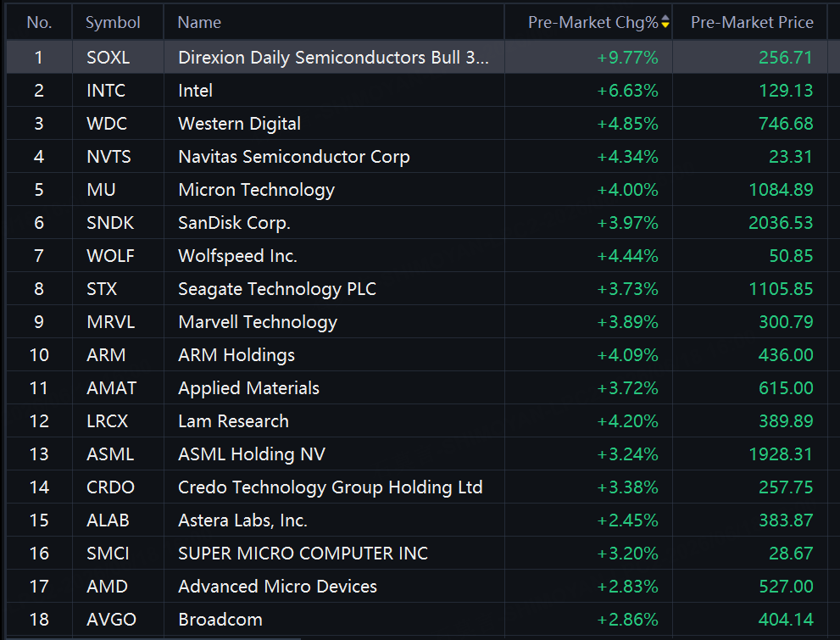Open the NVTS Navitas Semiconductor row
This screenshot has width=840, height=640.
click(x=417, y=156)
